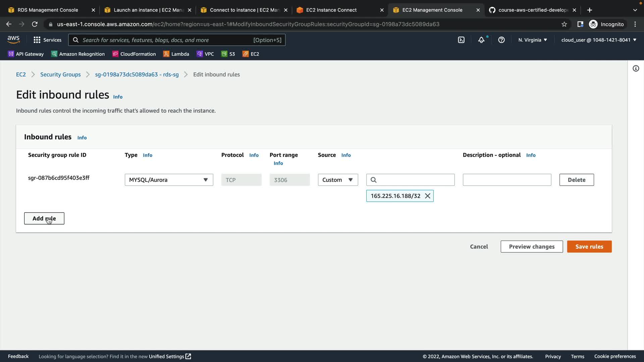Bookmark this page with star icon
Image resolution: width=644 pixels, height=362 pixels.
[x=564, y=24]
